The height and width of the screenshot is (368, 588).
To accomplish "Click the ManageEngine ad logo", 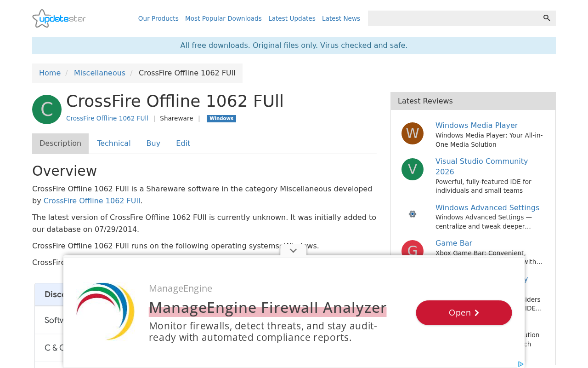I will 105,311.
